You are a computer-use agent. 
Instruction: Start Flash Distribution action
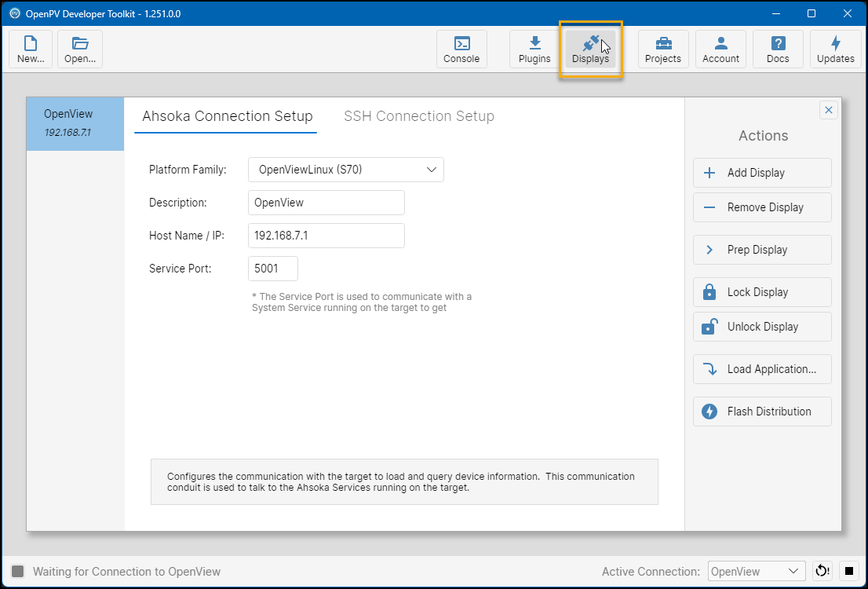(762, 412)
